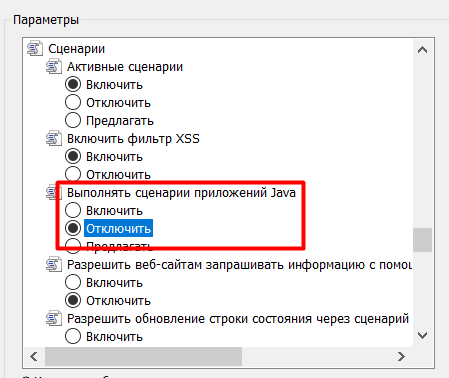
Task: Click the Включить фильтр XSS script icon
Action: click(x=54, y=138)
